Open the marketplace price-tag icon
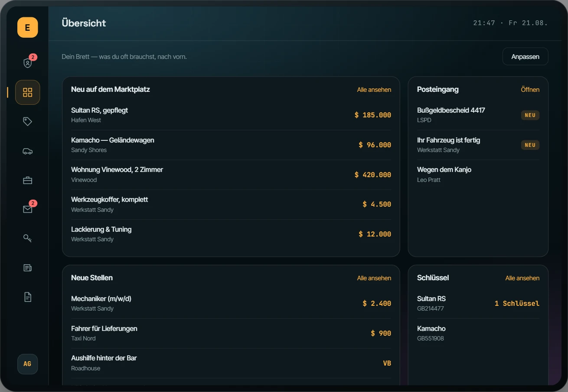 click(28, 122)
